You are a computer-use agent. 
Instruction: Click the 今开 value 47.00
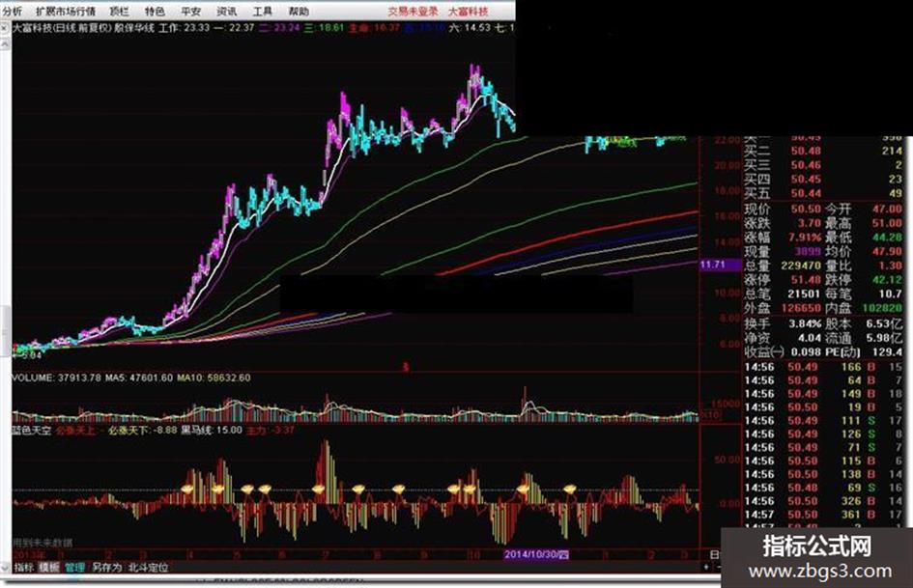tap(887, 209)
